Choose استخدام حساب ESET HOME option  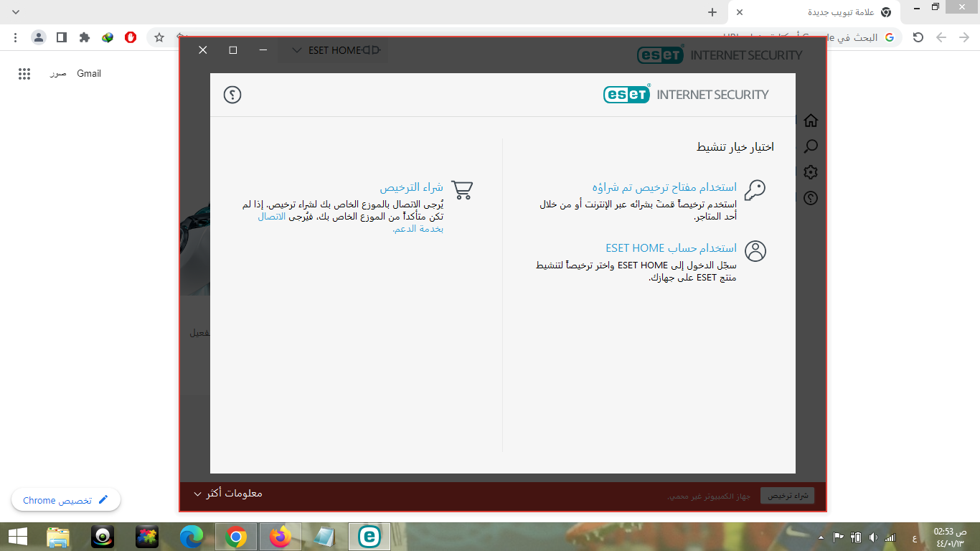click(x=671, y=248)
